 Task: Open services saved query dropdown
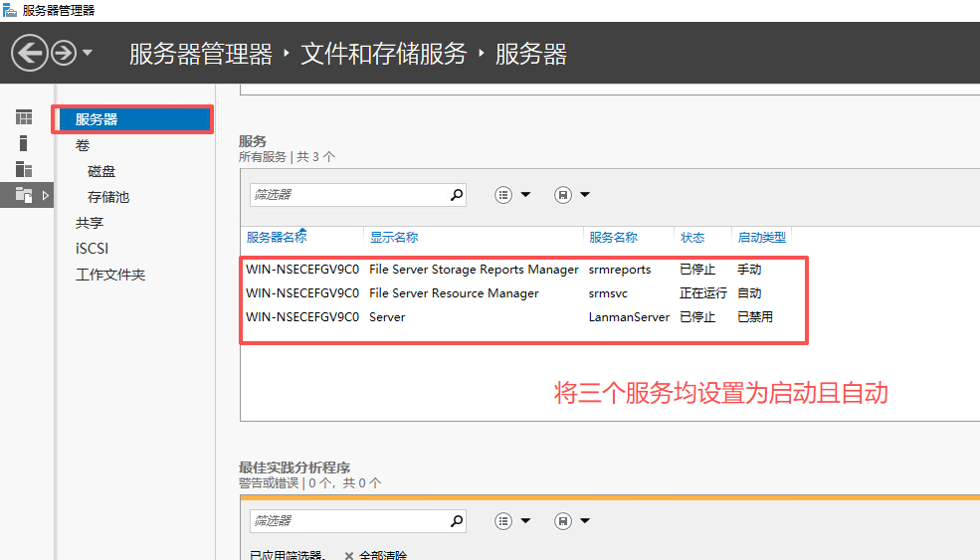[x=572, y=195]
